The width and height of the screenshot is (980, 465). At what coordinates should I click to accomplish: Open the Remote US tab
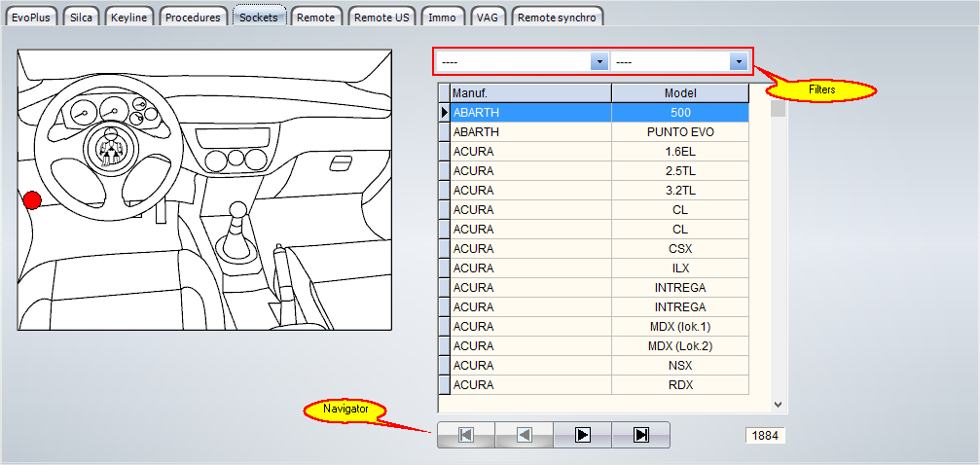[381, 17]
